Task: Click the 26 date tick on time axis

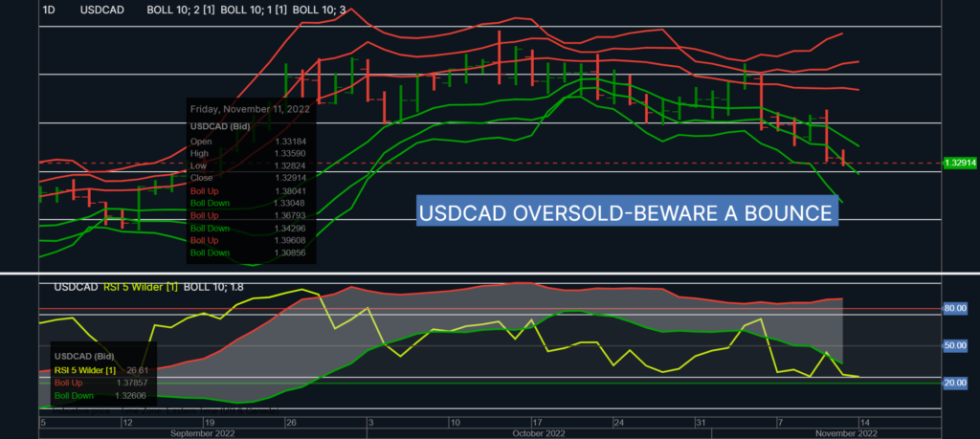Action: point(290,421)
